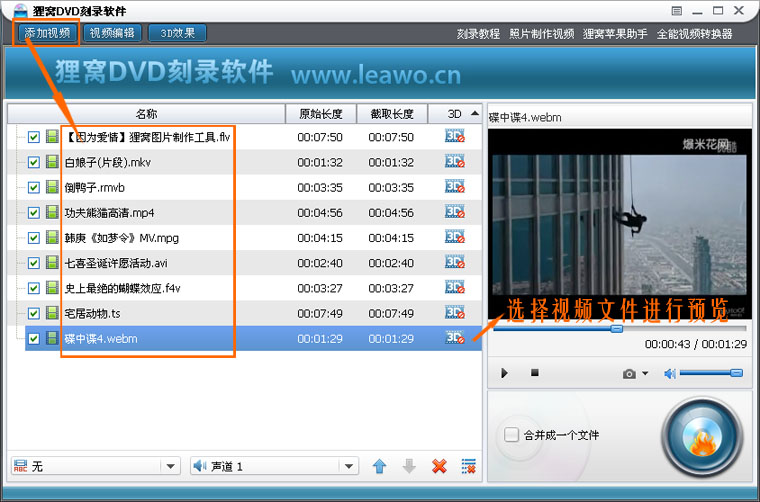This screenshot has height=502, width=760.
Task: Select 韩庚《如梦令》MV.mpg file name
Action: pyautogui.click(x=122, y=238)
